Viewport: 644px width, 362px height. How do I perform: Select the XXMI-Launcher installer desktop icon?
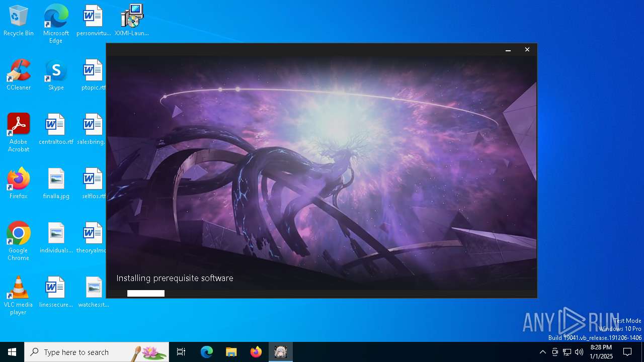click(x=132, y=21)
